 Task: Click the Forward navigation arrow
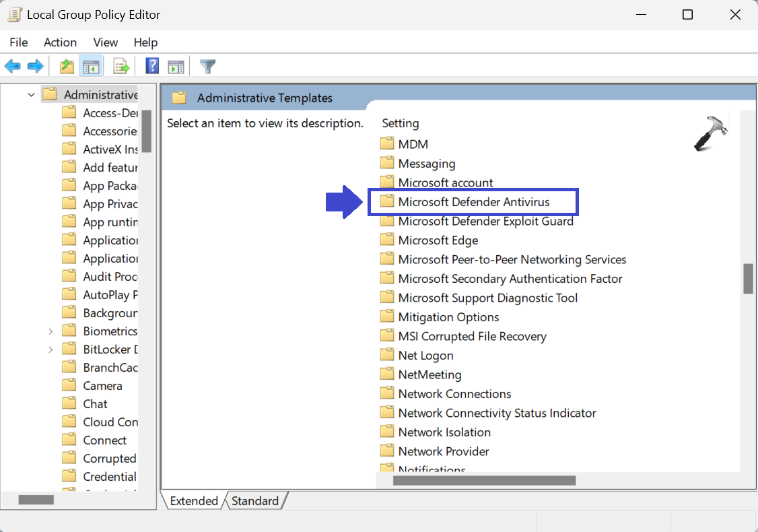[x=34, y=65]
